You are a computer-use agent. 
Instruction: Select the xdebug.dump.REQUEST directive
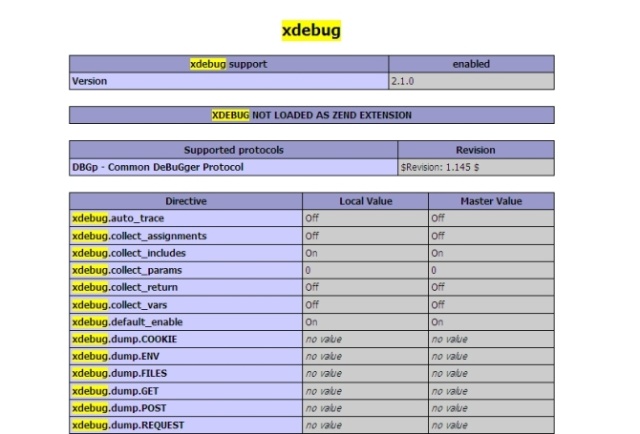[x=186, y=425]
